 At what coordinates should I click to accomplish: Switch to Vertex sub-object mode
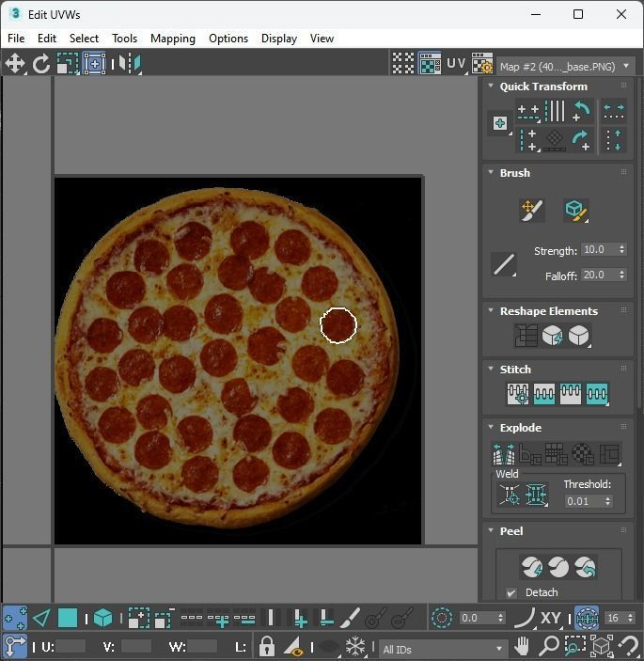coord(15,618)
